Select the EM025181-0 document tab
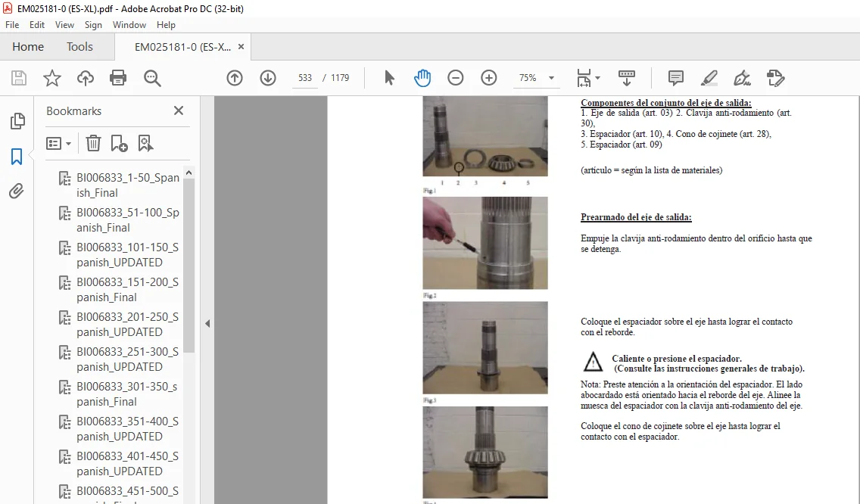The image size is (860, 504). (x=182, y=47)
